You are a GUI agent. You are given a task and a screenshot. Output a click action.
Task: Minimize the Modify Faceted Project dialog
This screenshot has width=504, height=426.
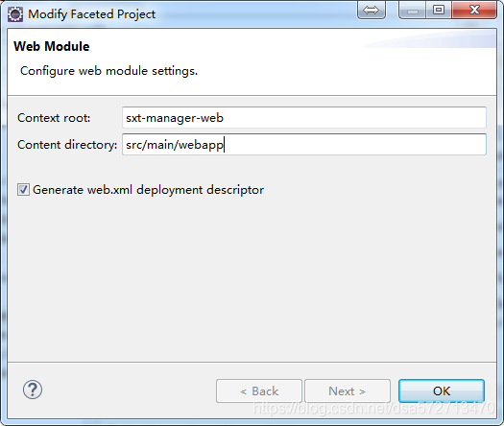point(413,11)
